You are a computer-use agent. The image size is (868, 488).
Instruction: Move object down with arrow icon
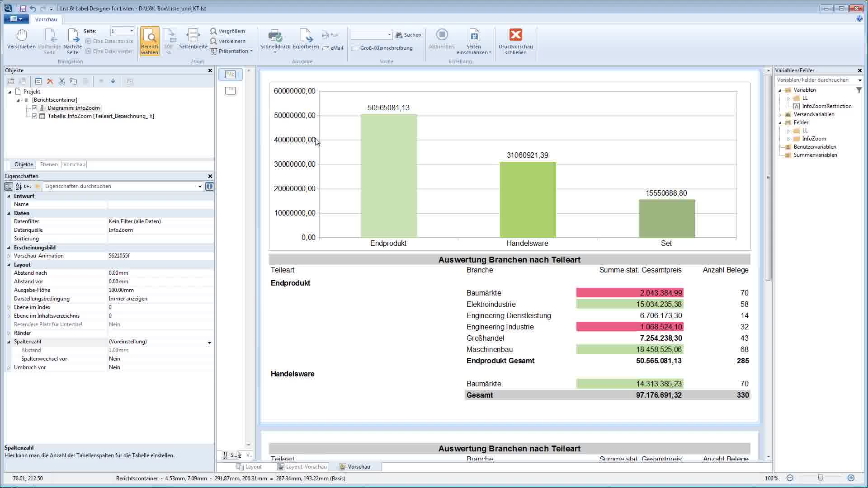pyautogui.click(x=113, y=81)
